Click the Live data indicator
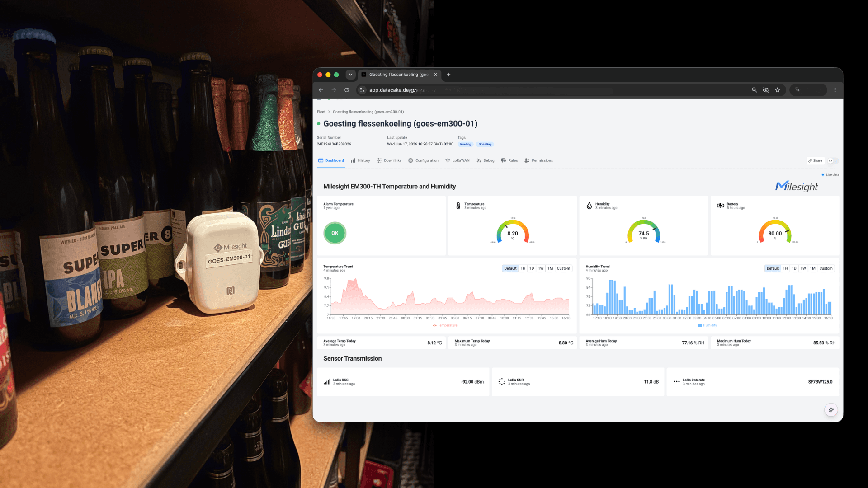This screenshot has width=868, height=488. point(830,174)
